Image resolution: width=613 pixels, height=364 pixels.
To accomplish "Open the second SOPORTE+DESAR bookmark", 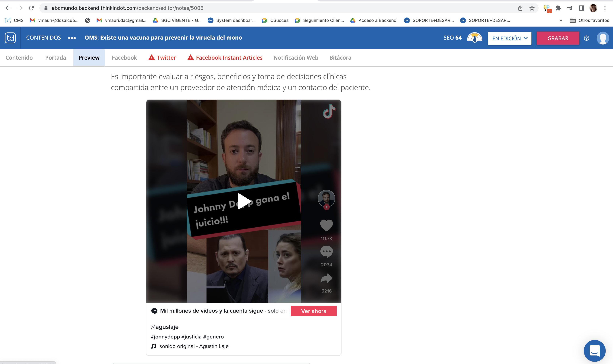I will coord(485,20).
